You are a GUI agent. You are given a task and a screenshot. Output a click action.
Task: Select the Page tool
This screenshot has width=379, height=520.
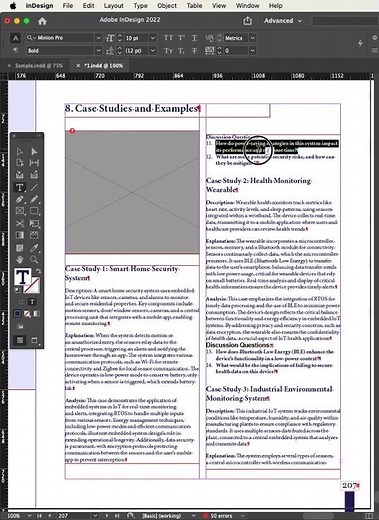(x=19, y=163)
